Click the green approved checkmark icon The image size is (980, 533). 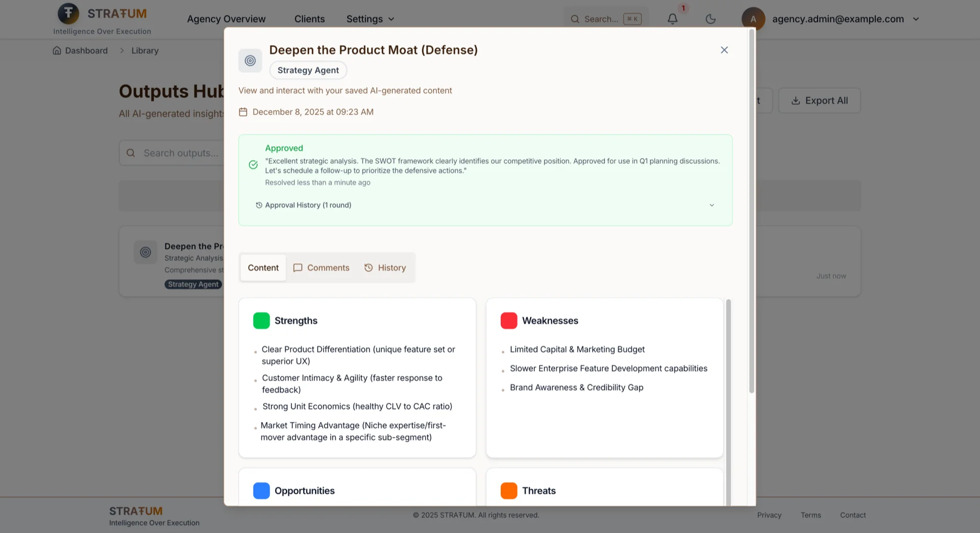tap(253, 165)
